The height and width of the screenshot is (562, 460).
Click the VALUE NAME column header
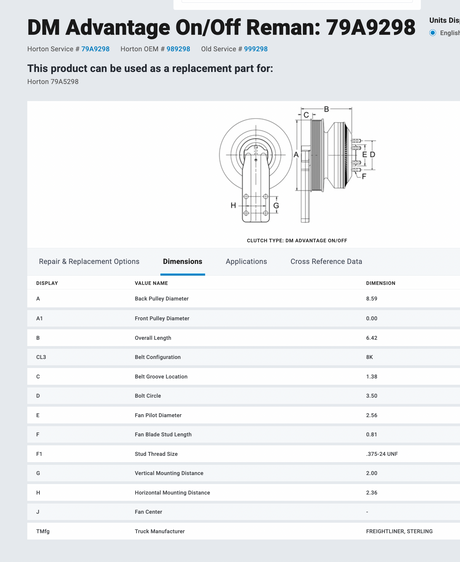tap(151, 283)
